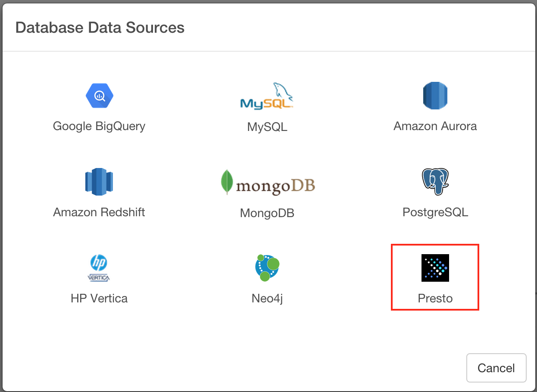Select the "Amazon Aurora" label

click(x=435, y=126)
